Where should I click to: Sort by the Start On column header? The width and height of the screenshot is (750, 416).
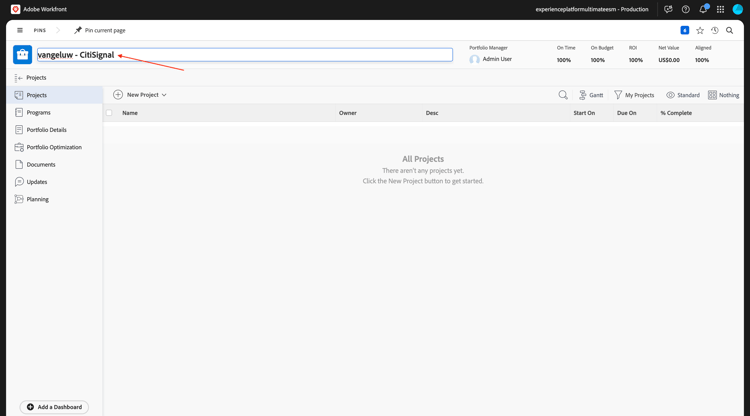click(x=584, y=113)
